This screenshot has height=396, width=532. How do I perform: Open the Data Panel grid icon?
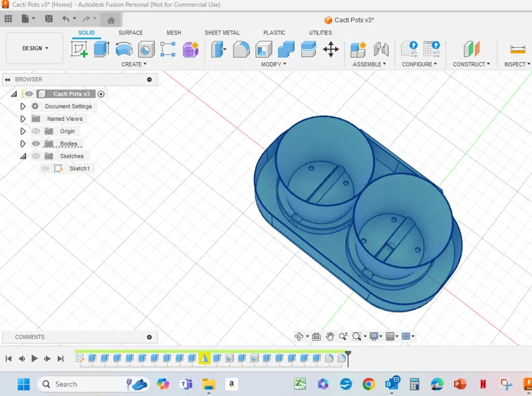[x=9, y=19]
